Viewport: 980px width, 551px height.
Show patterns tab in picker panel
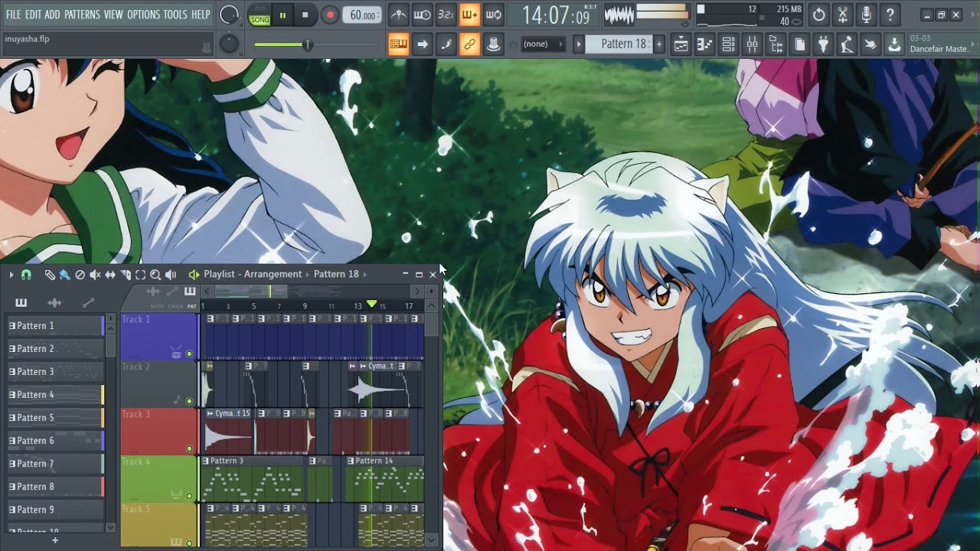(x=21, y=302)
